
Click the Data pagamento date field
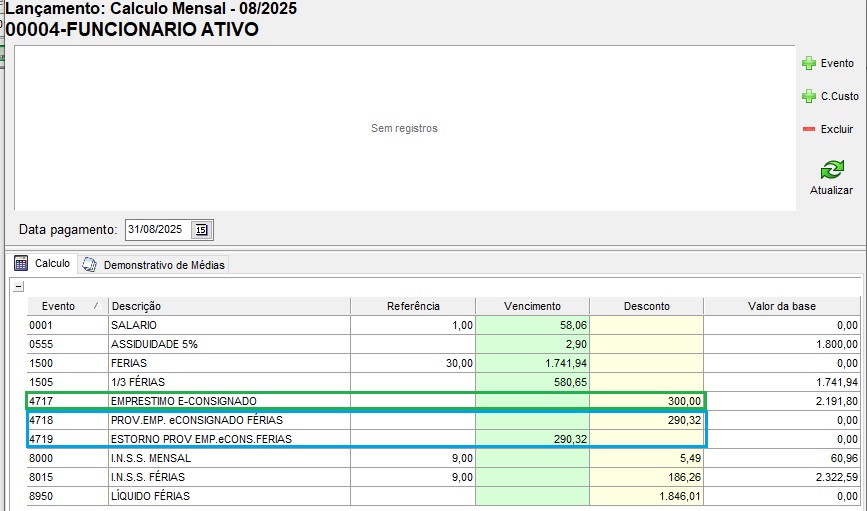point(157,230)
